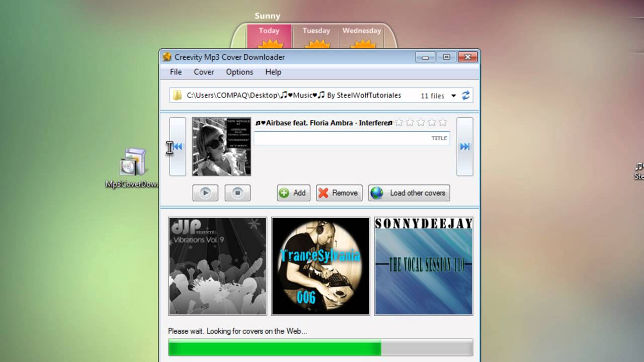
Task: Rate the song two stars
Action: 410,122
